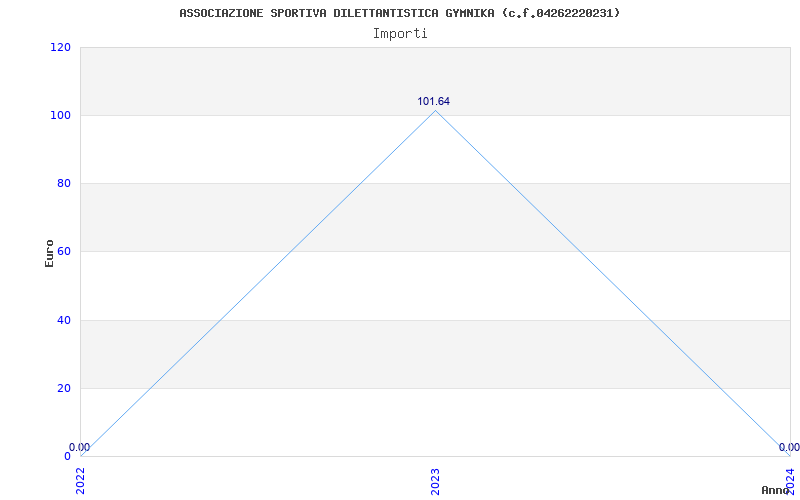Click the 2023 peak point on the line
The height and width of the screenshot is (500, 800).
pos(435,110)
